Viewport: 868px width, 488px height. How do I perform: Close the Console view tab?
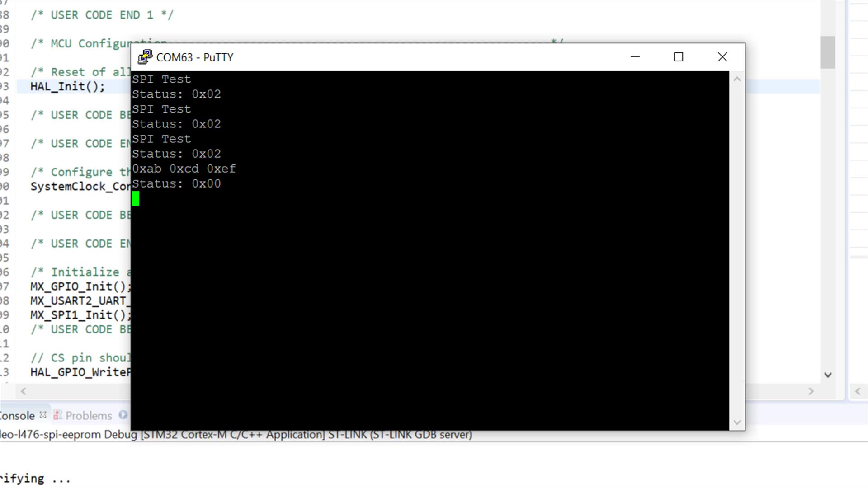coord(43,415)
